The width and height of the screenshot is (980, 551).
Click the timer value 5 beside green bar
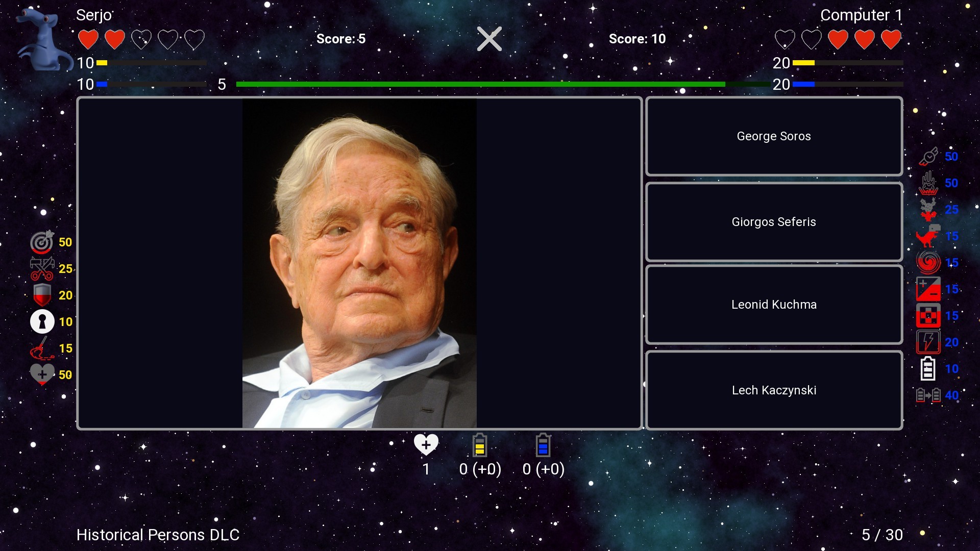click(222, 84)
